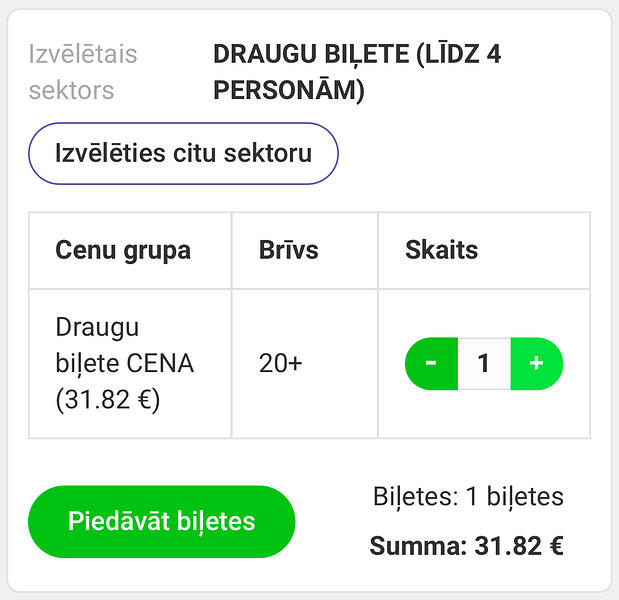
Task: Choose a different sector with the outlined button
Action: click(184, 153)
